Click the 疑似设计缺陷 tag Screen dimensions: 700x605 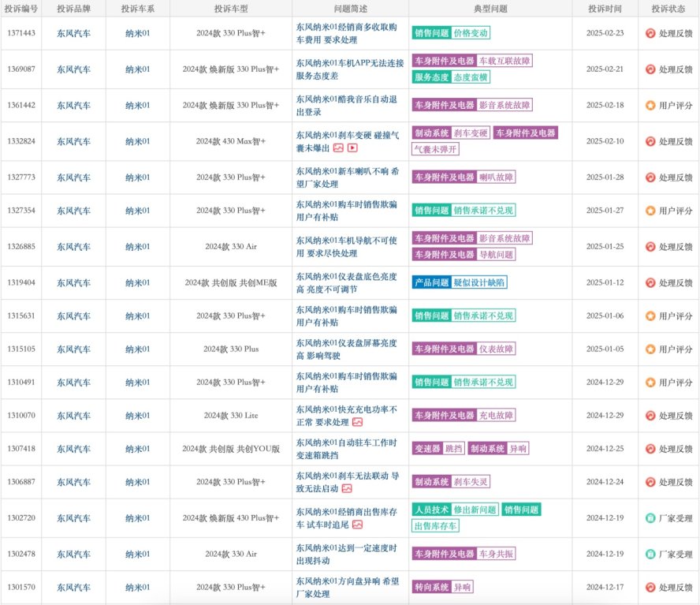tap(479, 283)
